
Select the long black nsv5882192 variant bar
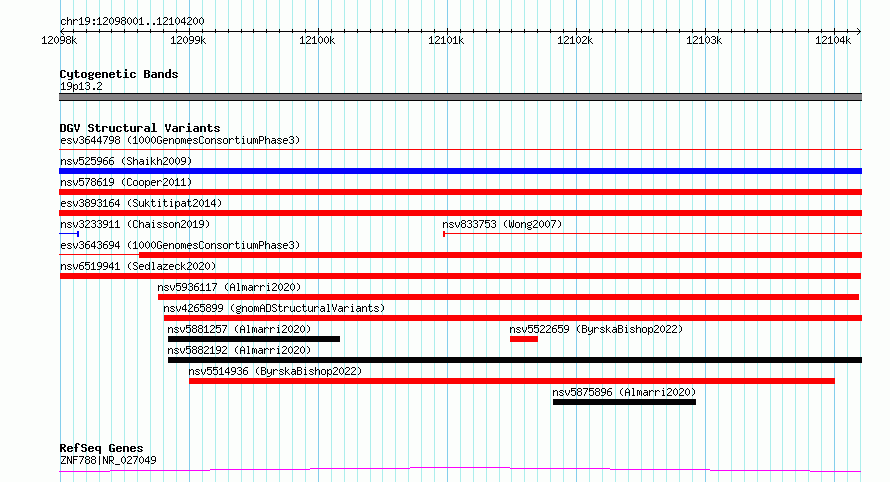[x=515, y=360]
